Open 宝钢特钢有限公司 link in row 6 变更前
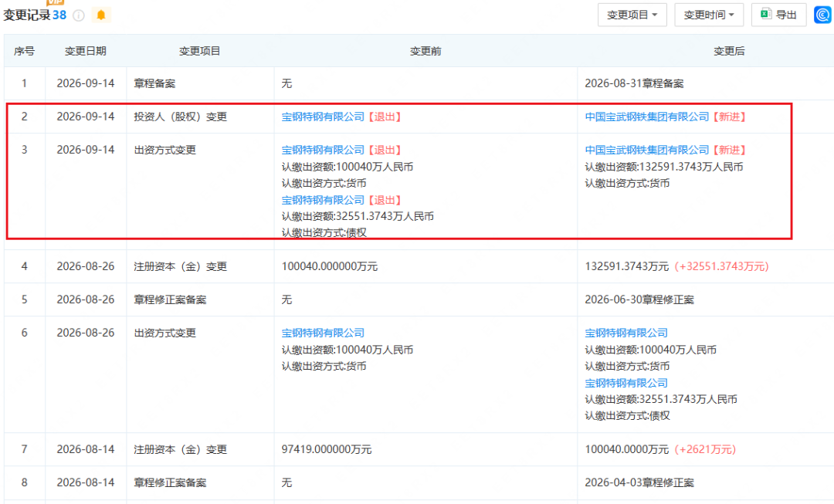 pyautogui.click(x=323, y=333)
